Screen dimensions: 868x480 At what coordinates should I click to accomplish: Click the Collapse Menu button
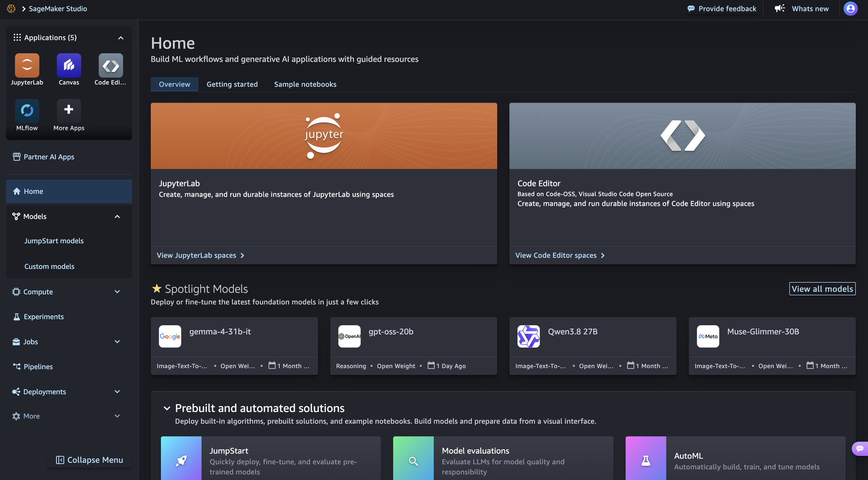click(90, 460)
